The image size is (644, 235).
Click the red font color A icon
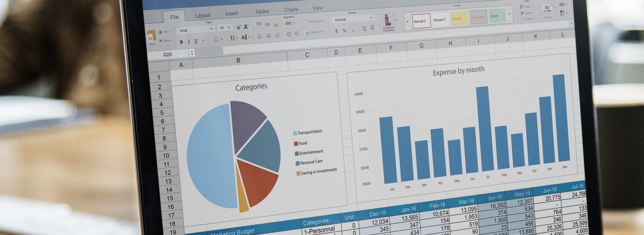click(244, 37)
